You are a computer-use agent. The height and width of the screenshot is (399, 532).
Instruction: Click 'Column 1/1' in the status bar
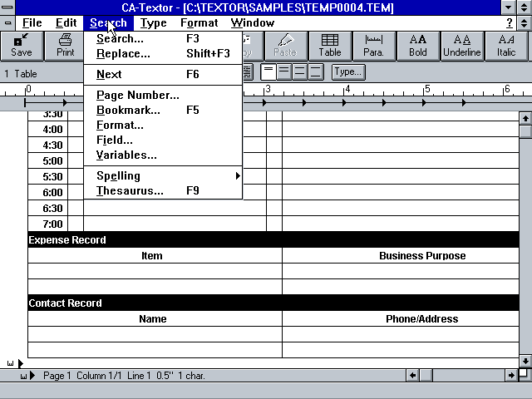(x=99, y=376)
